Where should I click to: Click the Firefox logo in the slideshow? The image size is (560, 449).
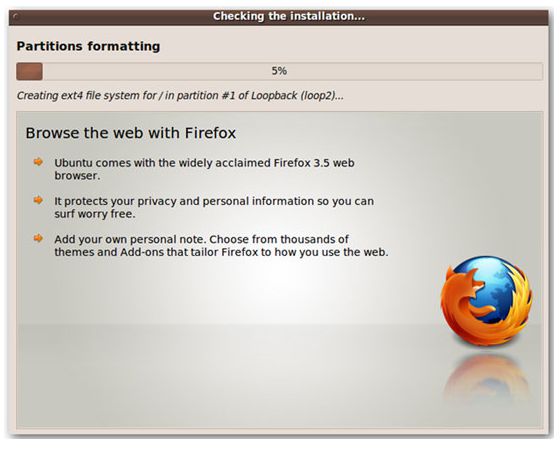(486, 301)
